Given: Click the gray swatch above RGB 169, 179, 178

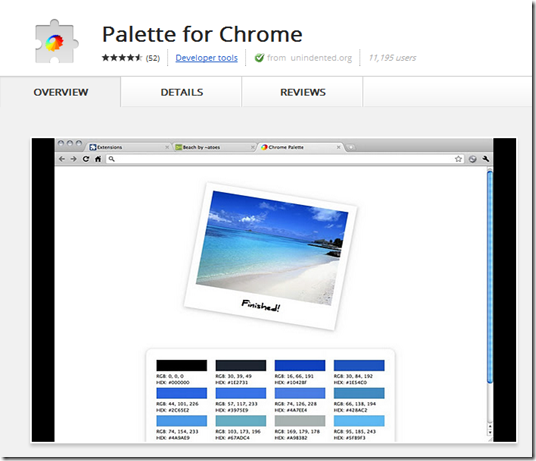Looking at the screenshot, I should tap(300, 421).
